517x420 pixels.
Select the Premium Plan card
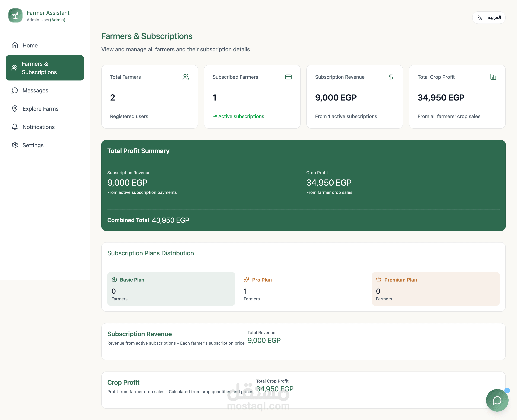(435, 289)
